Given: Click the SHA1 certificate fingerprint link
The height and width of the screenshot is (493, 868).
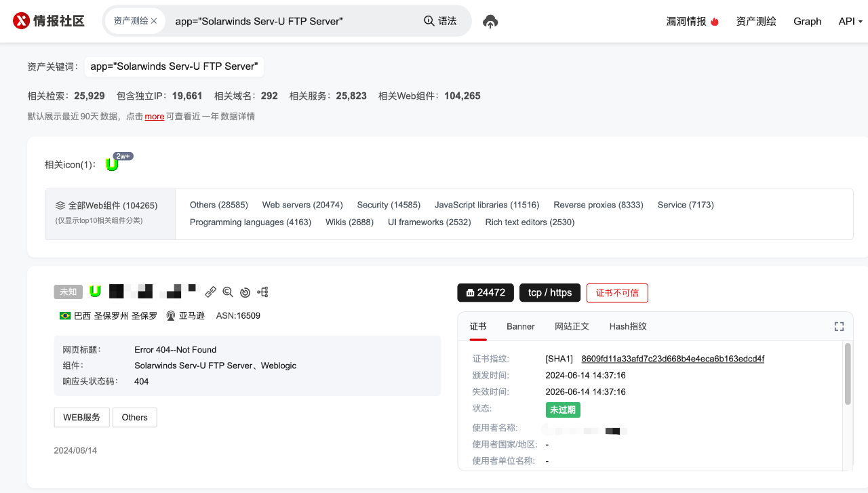Looking at the screenshot, I should (673, 359).
